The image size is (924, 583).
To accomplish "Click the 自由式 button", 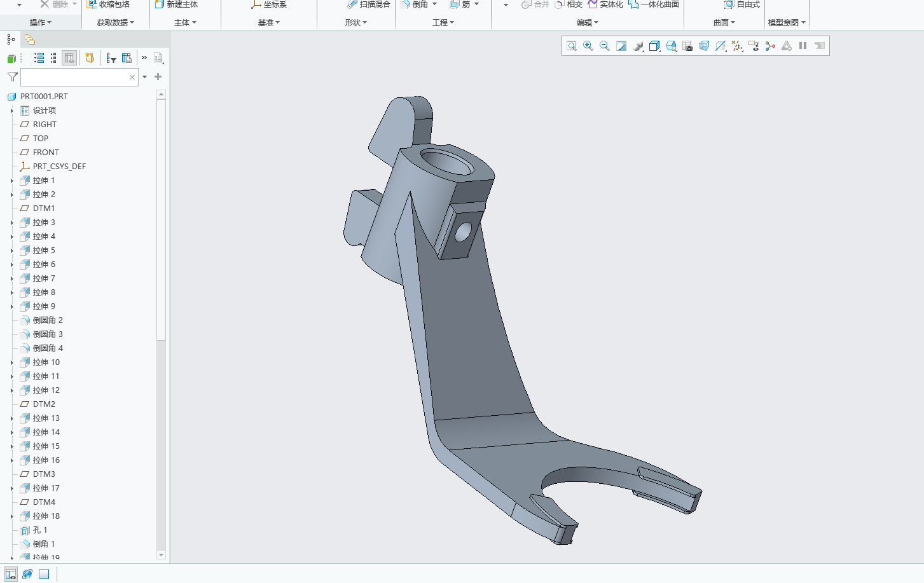I will 742,4.
